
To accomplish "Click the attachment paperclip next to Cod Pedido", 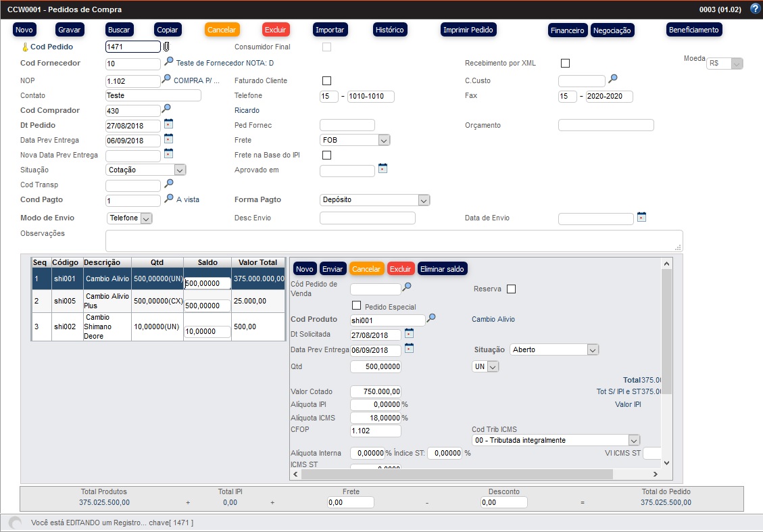I will click(x=166, y=47).
